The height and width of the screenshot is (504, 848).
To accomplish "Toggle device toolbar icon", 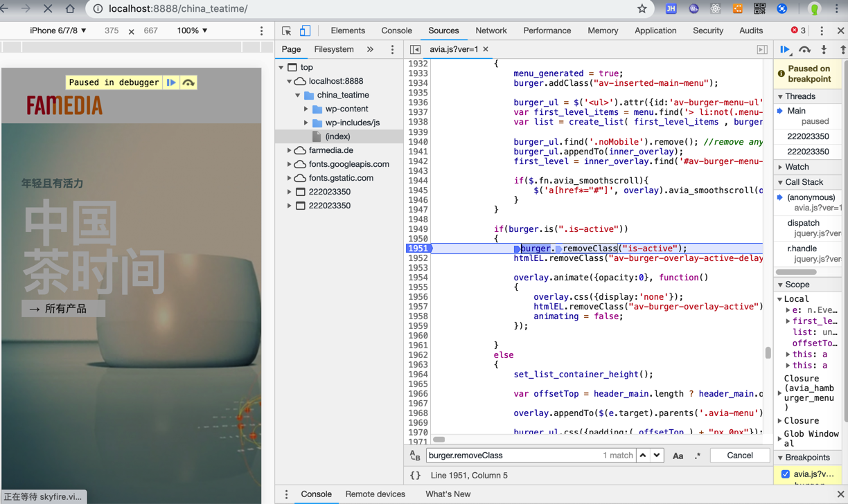I will pyautogui.click(x=305, y=30).
